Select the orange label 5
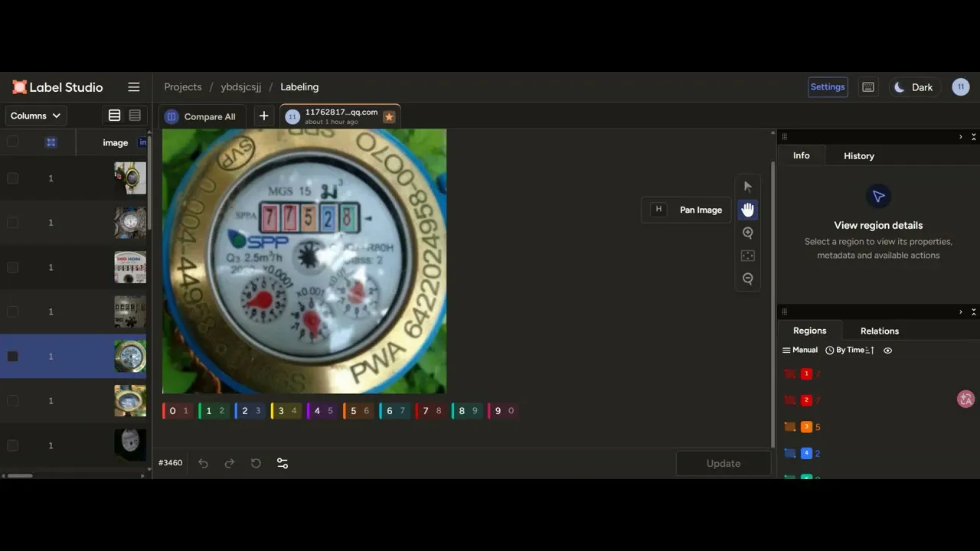The height and width of the screenshot is (551, 980). [358, 411]
